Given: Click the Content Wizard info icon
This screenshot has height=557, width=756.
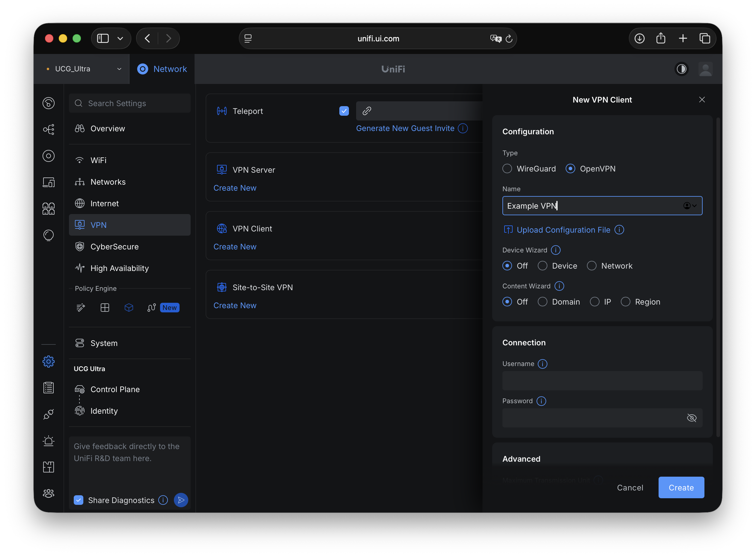Looking at the screenshot, I should coord(559,286).
